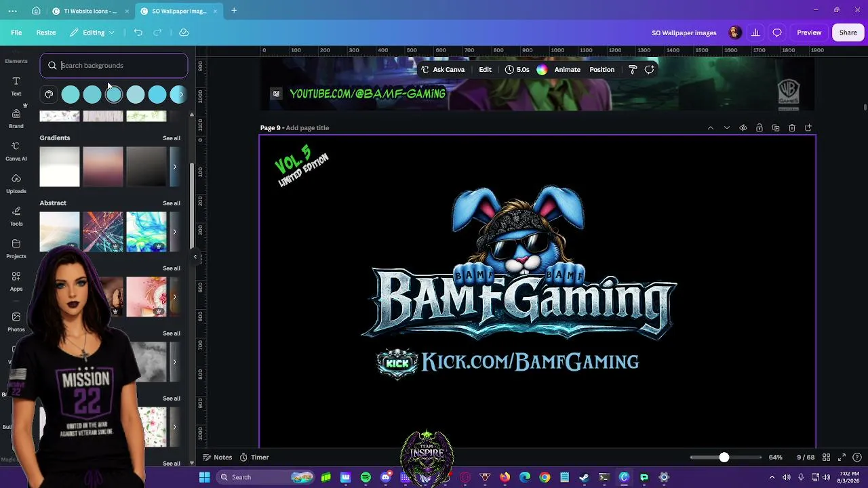Open the three-dot app menu
This screenshot has width=868, height=488.
[13, 11]
